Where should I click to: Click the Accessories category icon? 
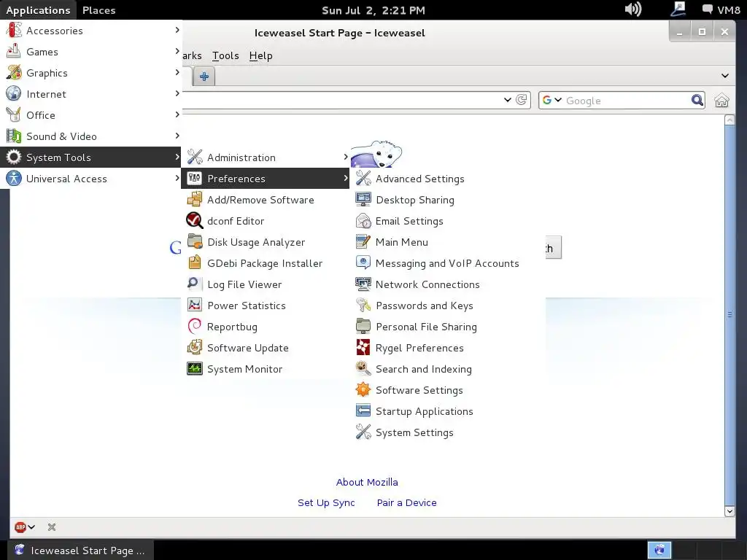pos(14,31)
